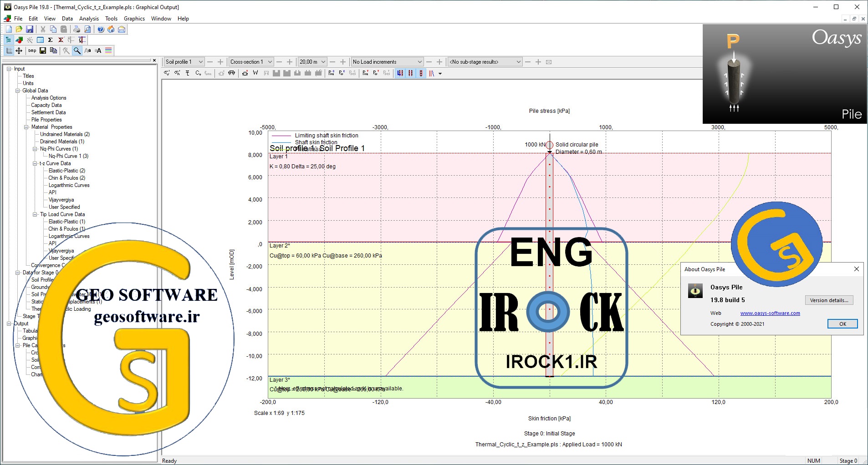Open the Analysis menu
Screen dimensions: 868x465
[x=89, y=19]
